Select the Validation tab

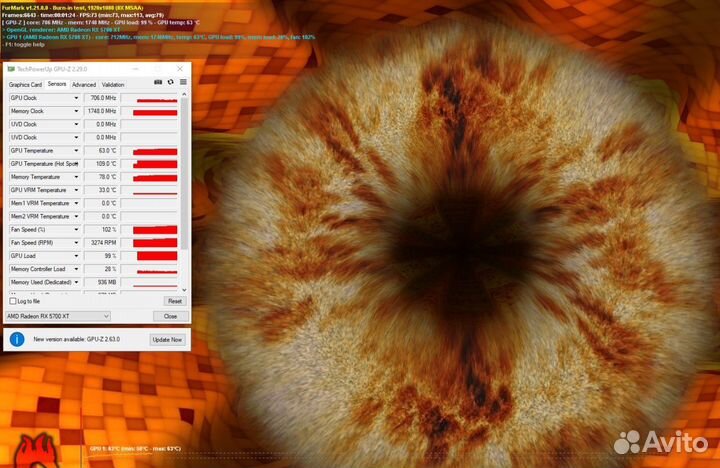pyautogui.click(x=113, y=85)
